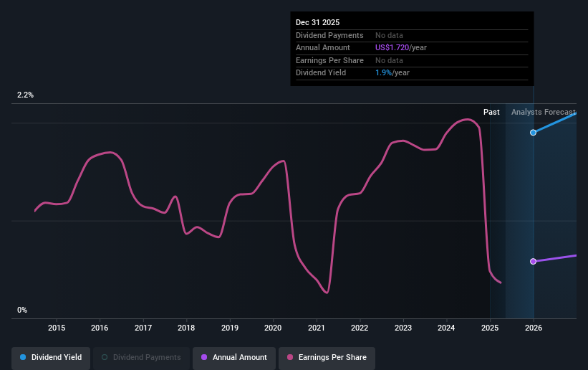Click the 2021 x-axis label
The height and width of the screenshot is (370, 588).
click(x=316, y=328)
